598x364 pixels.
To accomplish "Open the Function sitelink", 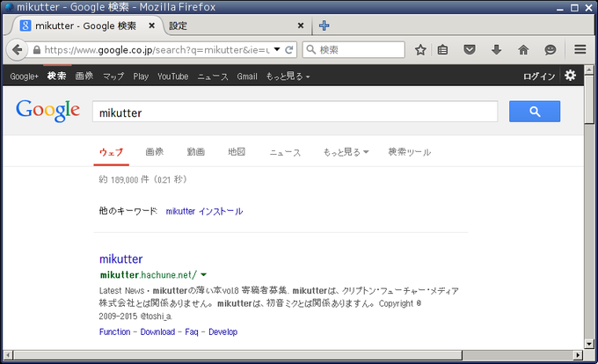I will pos(115,331).
